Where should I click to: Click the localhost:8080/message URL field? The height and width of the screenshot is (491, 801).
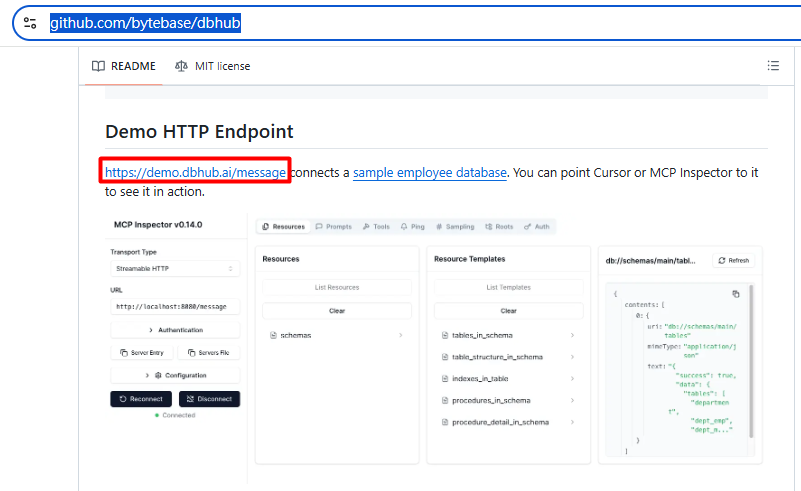click(175, 307)
